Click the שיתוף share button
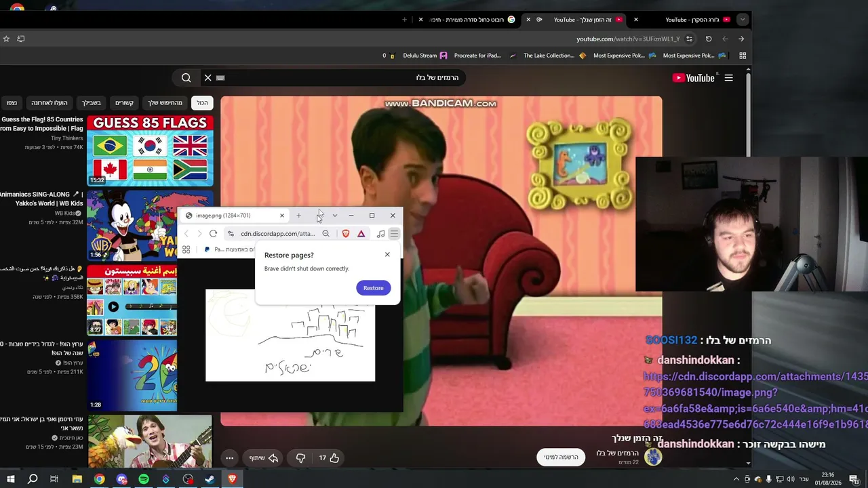 point(264,458)
